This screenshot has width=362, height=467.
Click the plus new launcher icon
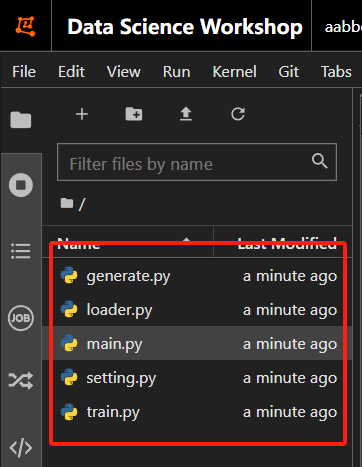click(82, 114)
